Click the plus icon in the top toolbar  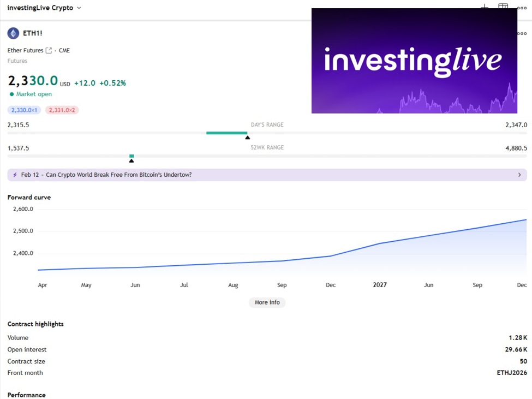[x=485, y=6]
